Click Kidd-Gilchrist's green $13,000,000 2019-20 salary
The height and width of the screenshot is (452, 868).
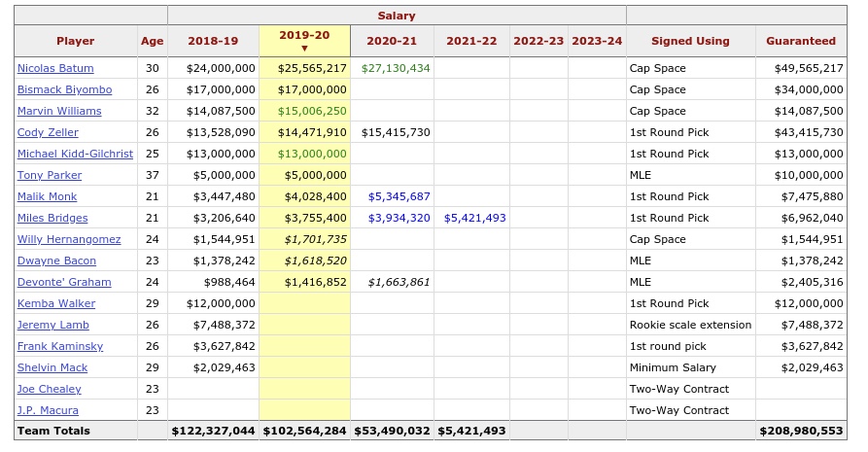(x=312, y=154)
